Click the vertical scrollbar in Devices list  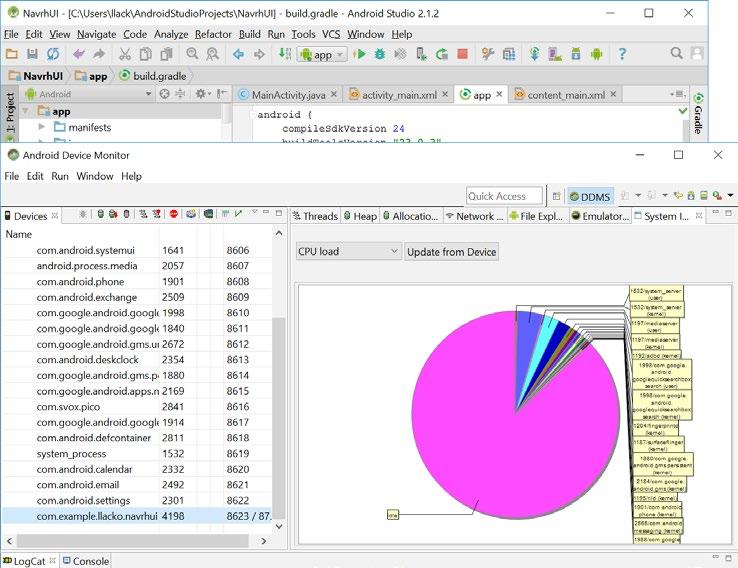(x=279, y=416)
